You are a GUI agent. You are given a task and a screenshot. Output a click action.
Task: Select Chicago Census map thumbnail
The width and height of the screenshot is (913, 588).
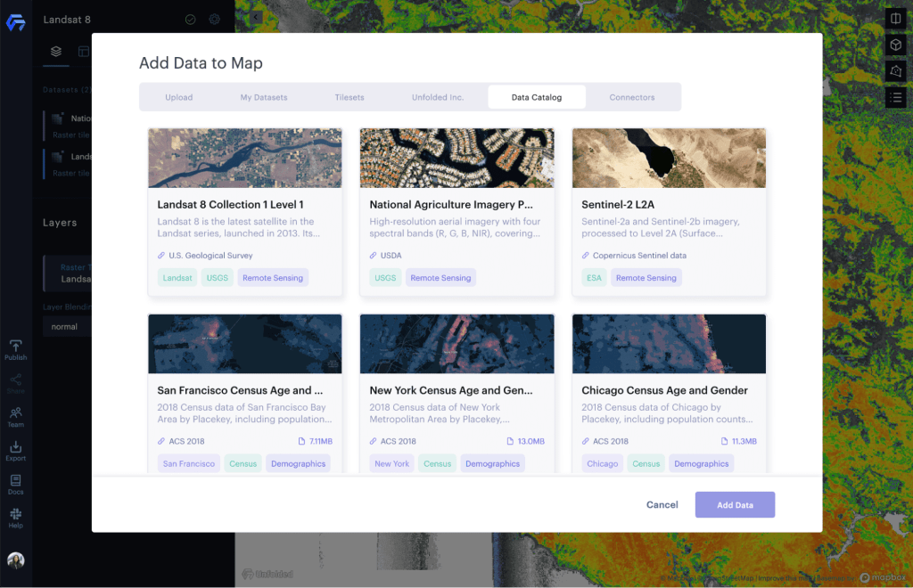pyautogui.click(x=669, y=344)
